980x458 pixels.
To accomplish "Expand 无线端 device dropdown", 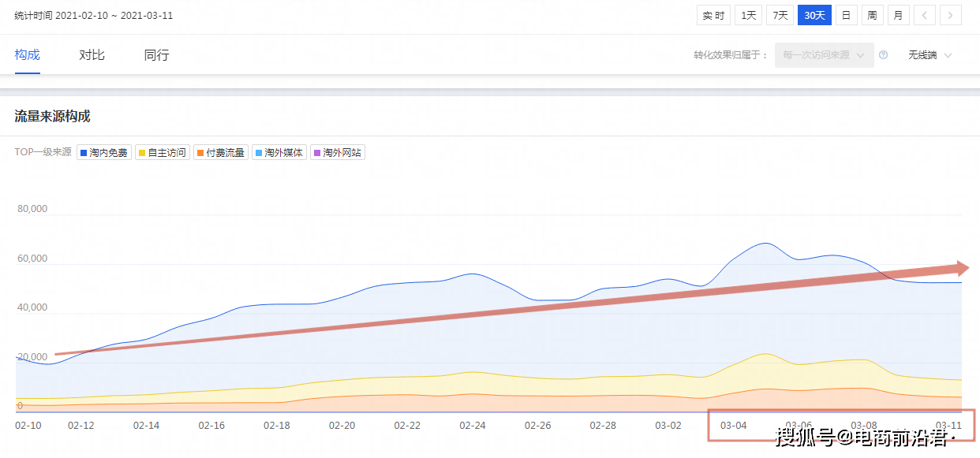I will coord(930,55).
